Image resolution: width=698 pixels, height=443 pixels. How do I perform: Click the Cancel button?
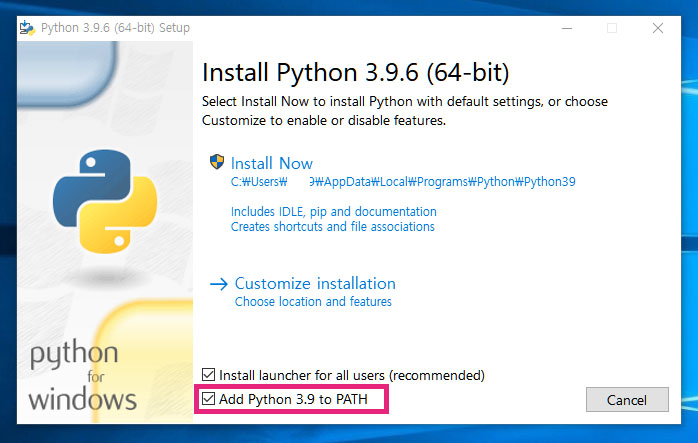[627, 400]
